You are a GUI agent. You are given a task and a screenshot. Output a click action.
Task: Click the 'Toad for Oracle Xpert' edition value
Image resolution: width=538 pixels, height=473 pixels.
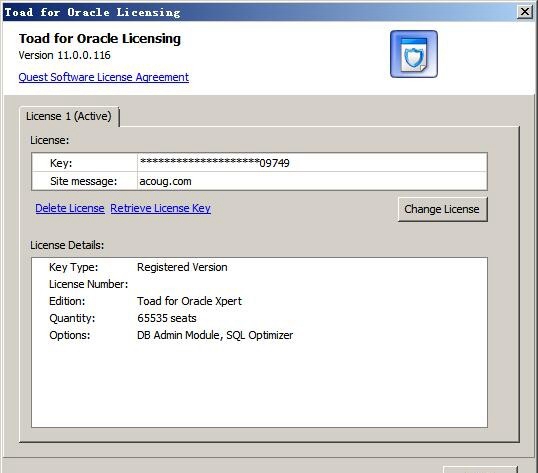[x=189, y=301]
